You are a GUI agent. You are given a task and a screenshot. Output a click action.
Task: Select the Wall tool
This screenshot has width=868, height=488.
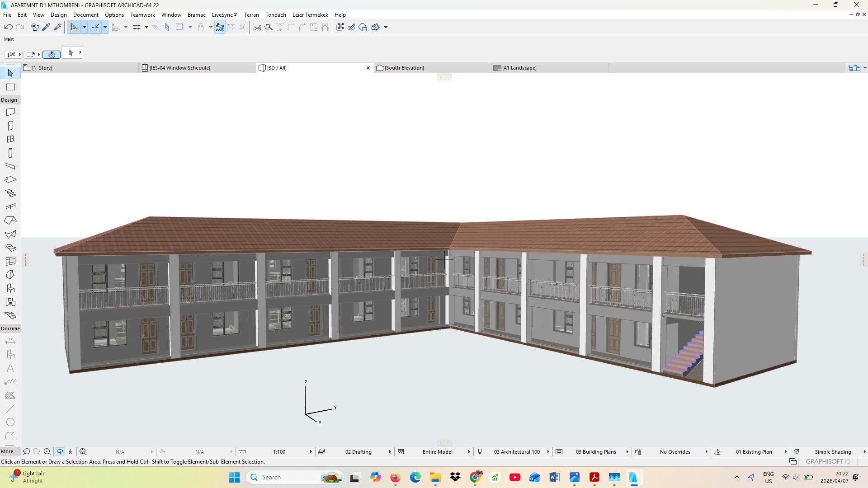coord(10,112)
